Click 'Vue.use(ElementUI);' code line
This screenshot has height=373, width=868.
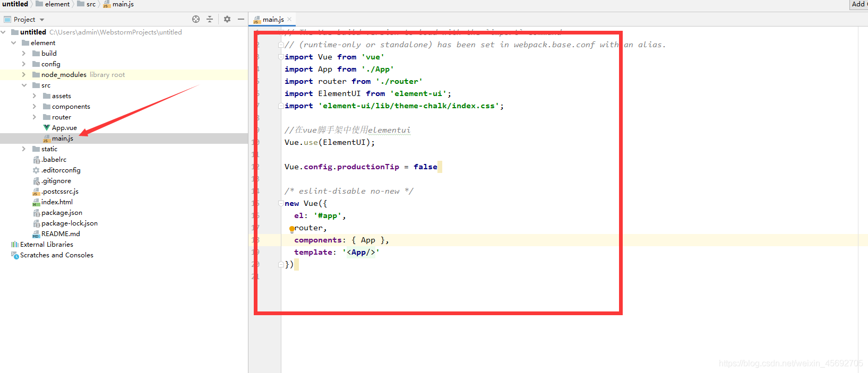(x=330, y=143)
